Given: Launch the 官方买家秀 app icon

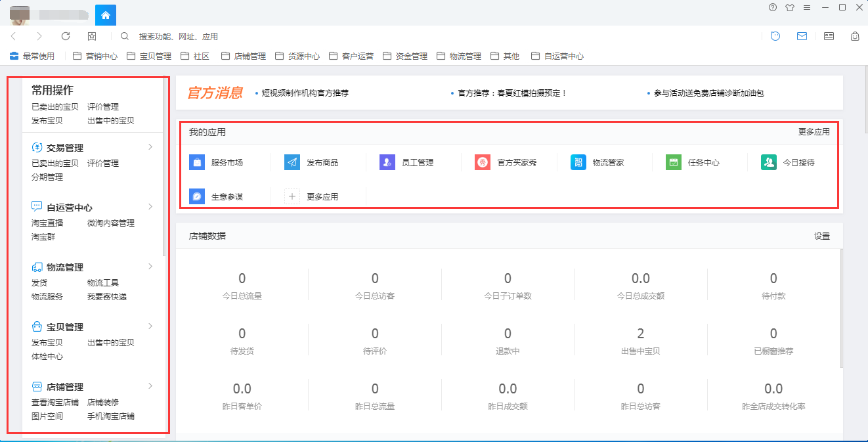Looking at the screenshot, I should coord(483,162).
